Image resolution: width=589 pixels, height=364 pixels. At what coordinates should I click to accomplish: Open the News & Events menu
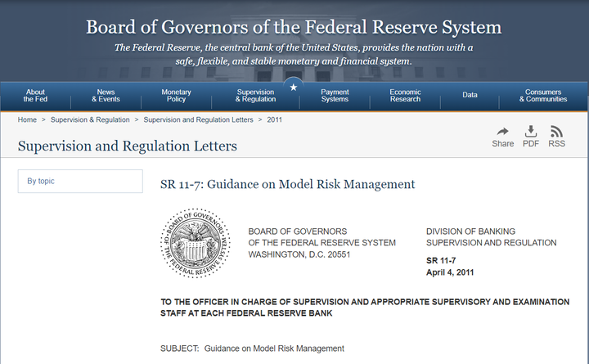(106, 96)
